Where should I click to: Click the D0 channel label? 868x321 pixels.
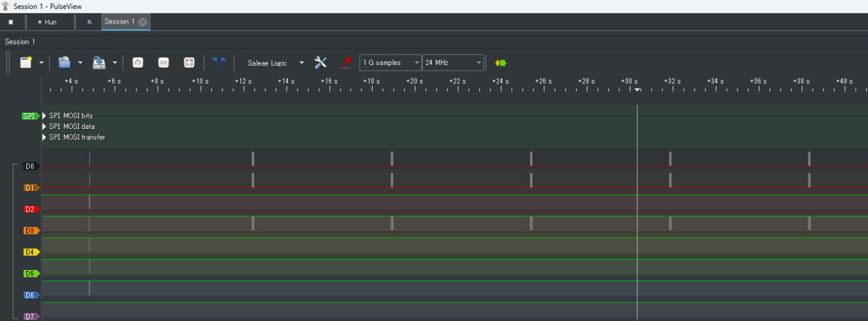pos(32,166)
